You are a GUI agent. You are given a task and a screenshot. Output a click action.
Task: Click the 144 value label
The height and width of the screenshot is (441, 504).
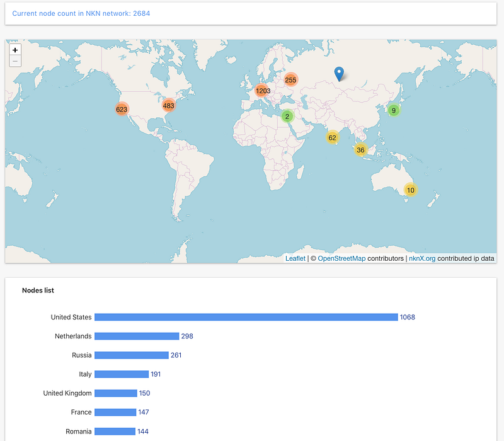(143, 432)
